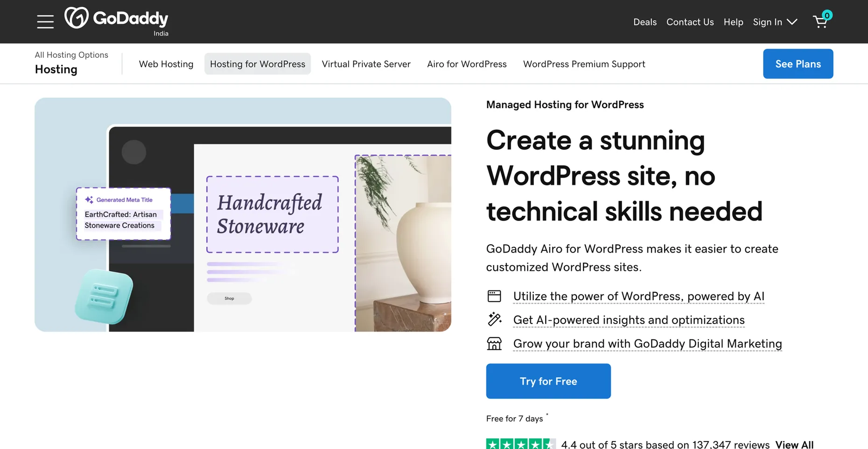Open the Deals page
This screenshot has height=449, width=868.
coord(645,22)
